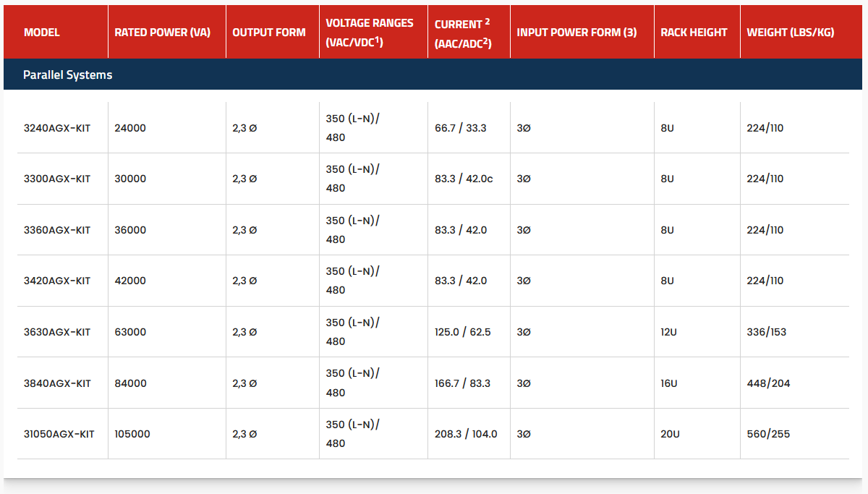Click the 12U rack height cell

668,332
